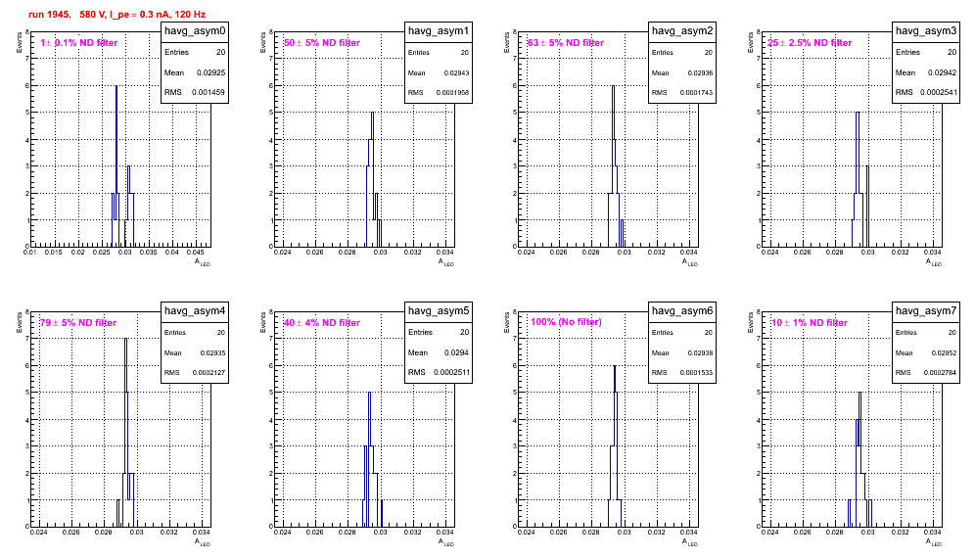The width and height of the screenshot is (975, 560).
Task: Click Mean value 0.0294 in havg_asym5
Action: tap(456, 352)
